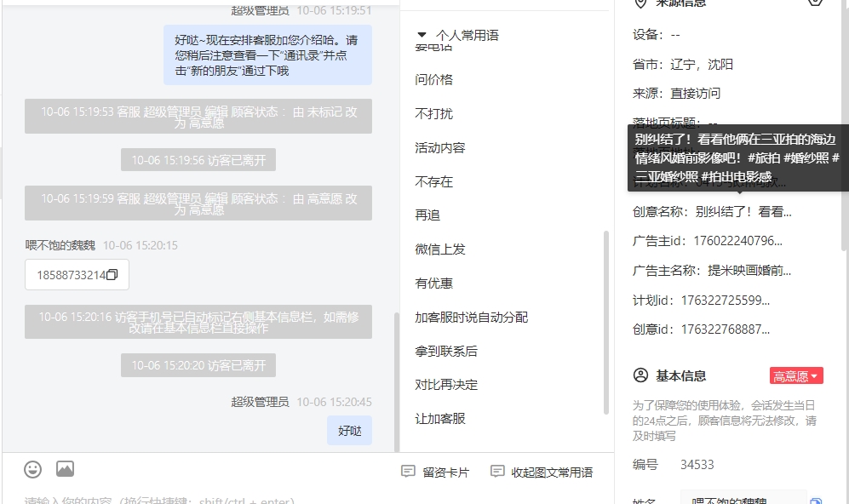849x504 pixels.
Task: Click the 省市 value 辽宁, 沈阳
Action: [702, 65]
